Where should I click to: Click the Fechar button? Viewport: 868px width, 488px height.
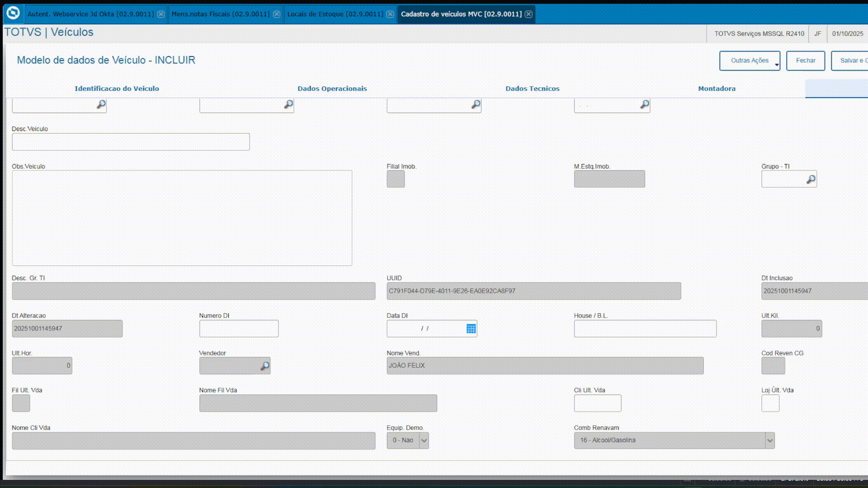(x=805, y=61)
